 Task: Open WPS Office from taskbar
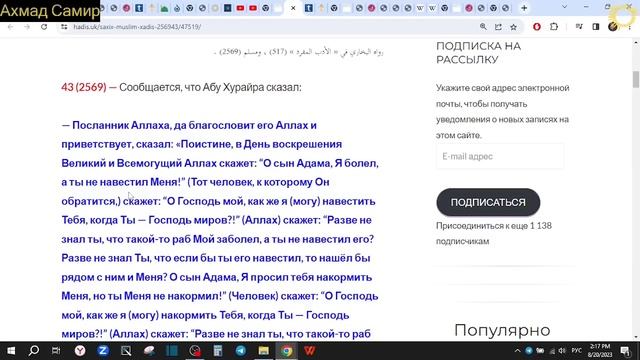(x=309, y=351)
